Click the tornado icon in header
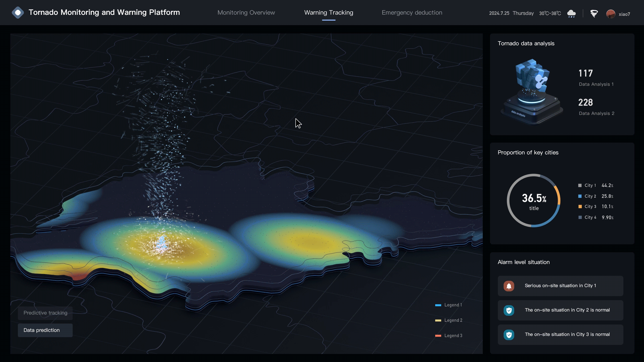Screen dimensions: 644x362 [594, 13]
